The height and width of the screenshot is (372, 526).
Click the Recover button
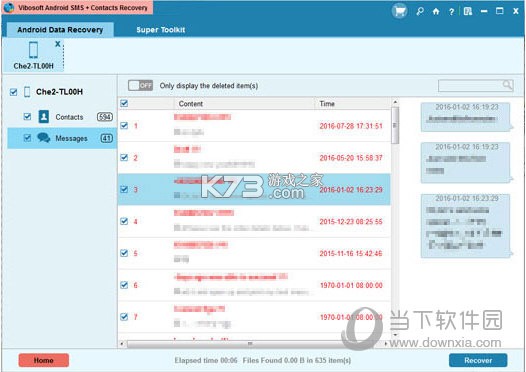point(478,360)
